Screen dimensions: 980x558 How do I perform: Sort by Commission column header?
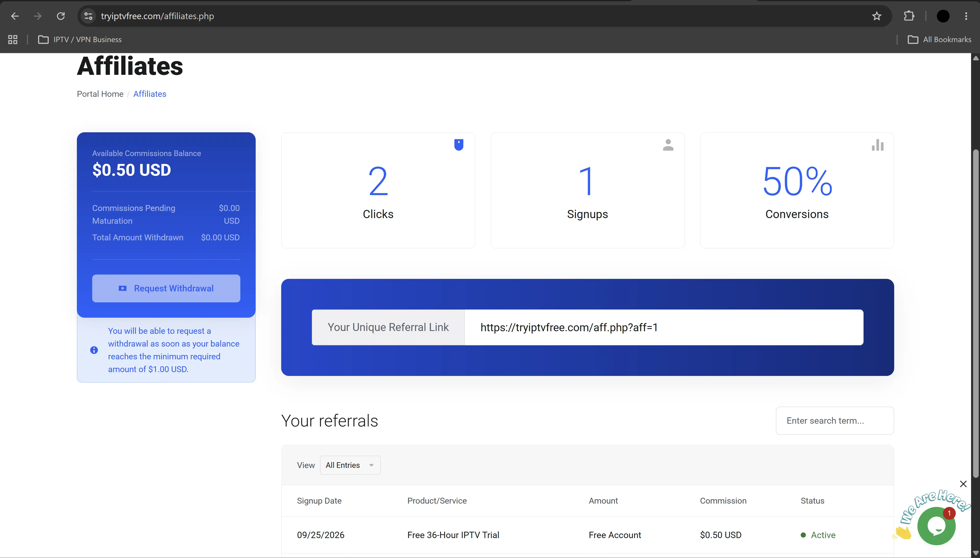tap(723, 501)
